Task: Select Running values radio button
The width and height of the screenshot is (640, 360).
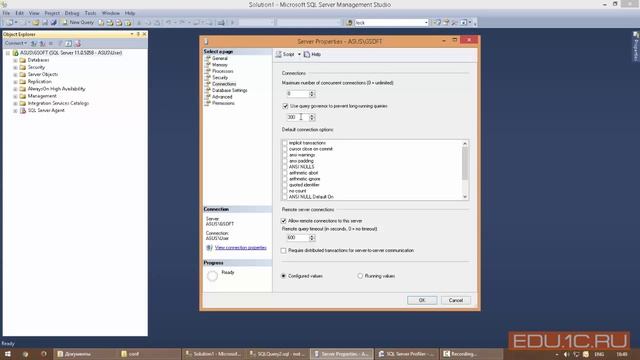Action: click(360, 276)
